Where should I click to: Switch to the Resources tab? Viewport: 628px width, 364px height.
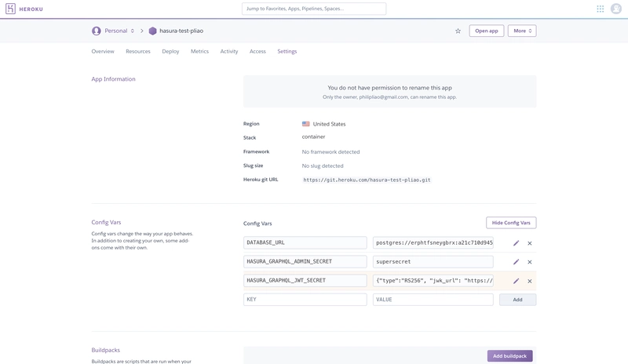point(138,51)
